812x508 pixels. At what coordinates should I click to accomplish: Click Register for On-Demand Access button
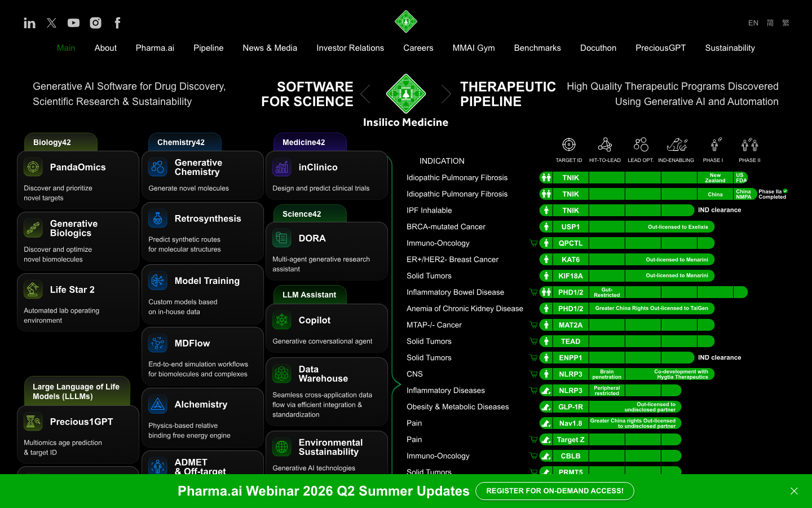pyautogui.click(x=555, y=491)
